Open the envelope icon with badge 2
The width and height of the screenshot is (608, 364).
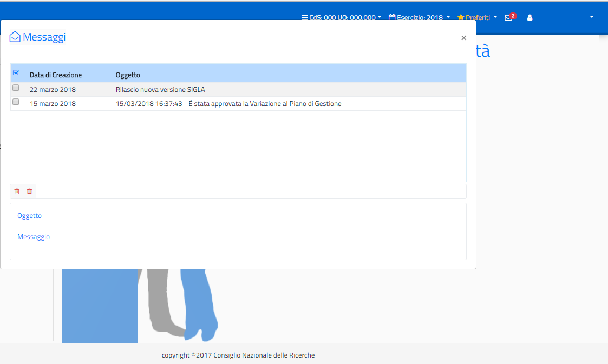point(510,17)
